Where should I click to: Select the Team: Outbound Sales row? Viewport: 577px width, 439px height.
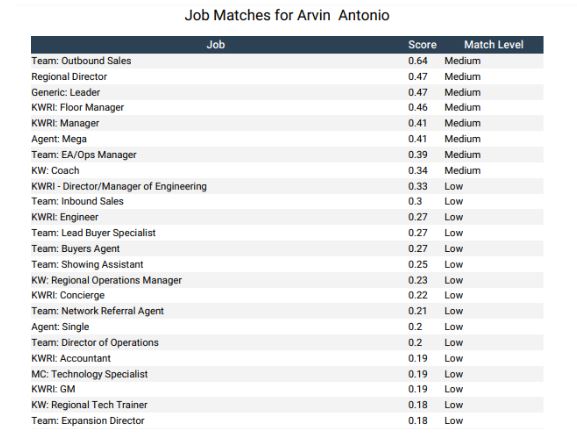[x=287, y=61]
